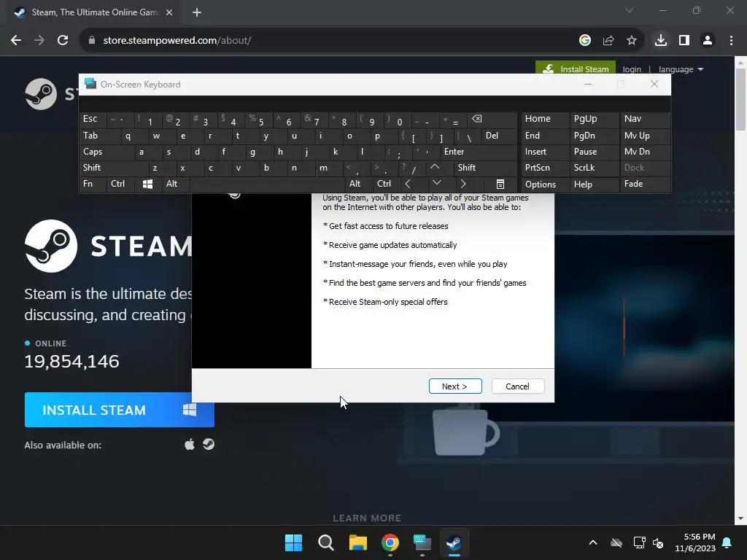Cancel the Steam setup dialog
This screenshot has height=560, width=747.
click(518, 386)
